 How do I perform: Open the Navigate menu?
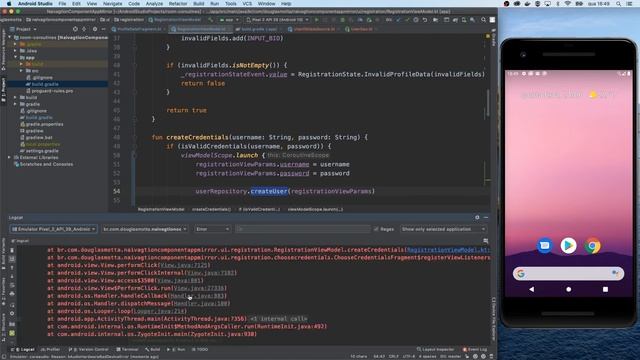[x=112, y=4]
